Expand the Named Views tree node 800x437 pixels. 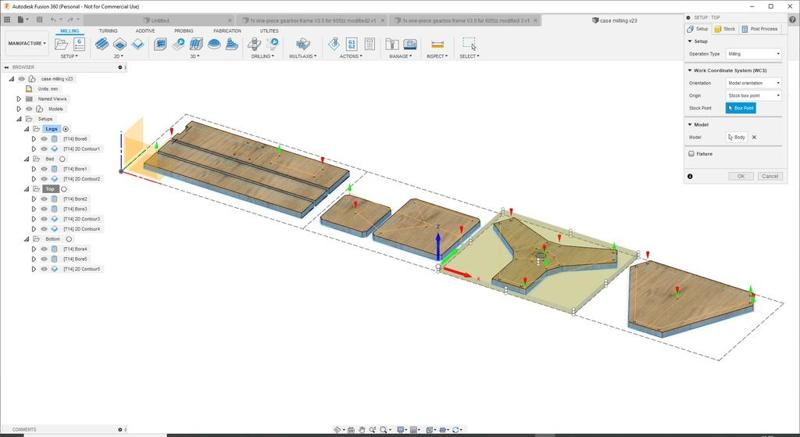click(19, 98)
